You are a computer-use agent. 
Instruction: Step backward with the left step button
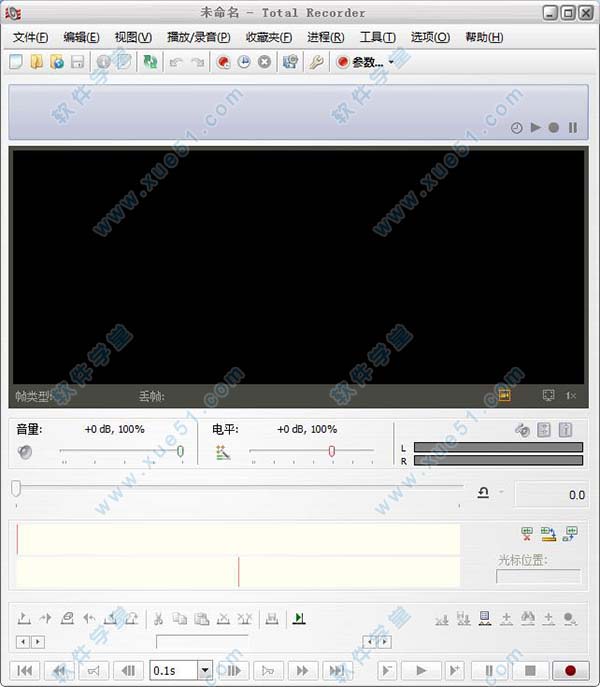coord(128,670)
